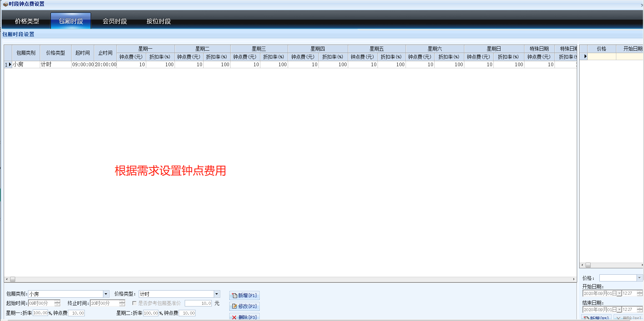Click the 星期二 钟点费 input field
Viewport: 644px width, 321px height.
(x=187, y=313)
